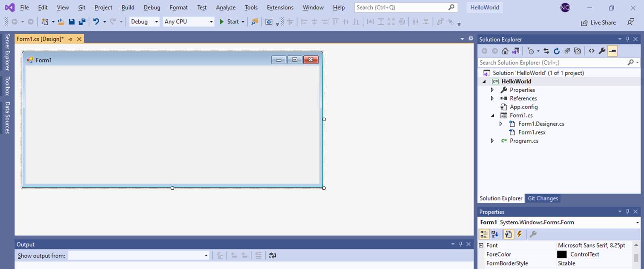This screenshot has width=644, height=269.
Task: Refresh the Solution Explorer
Action: point(557,51)
